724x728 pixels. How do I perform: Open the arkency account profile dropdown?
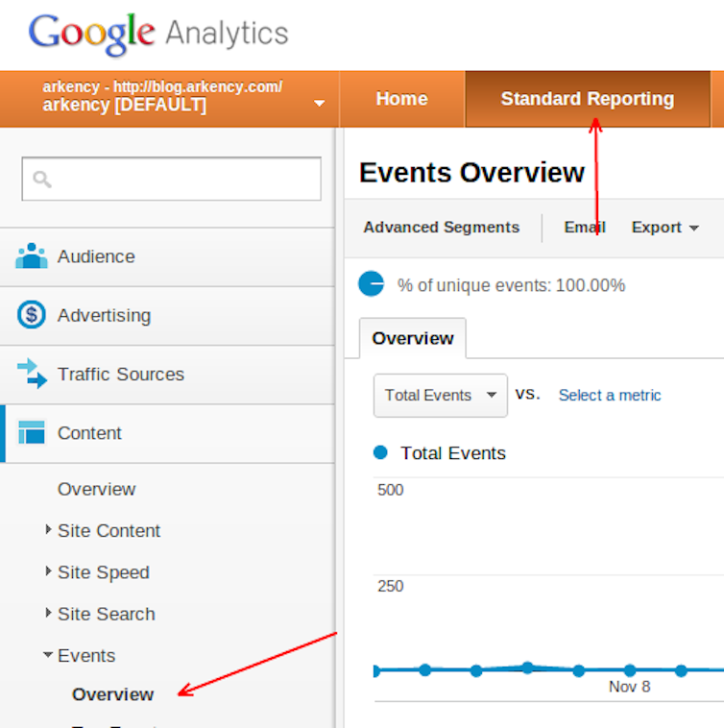click(319, 104)
